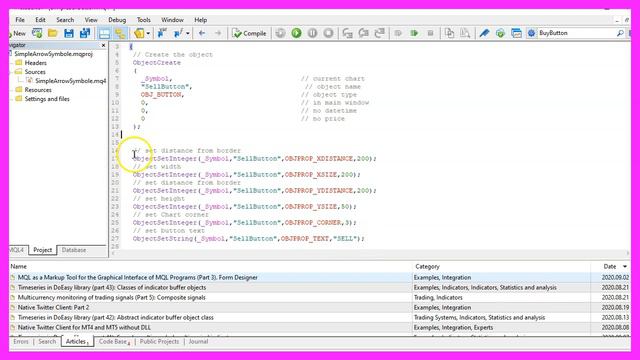The height and width of the screenshot is (360, 640).
Task: Click the copy documents icon
Action: pyautogui.click(x=449, y=33)
